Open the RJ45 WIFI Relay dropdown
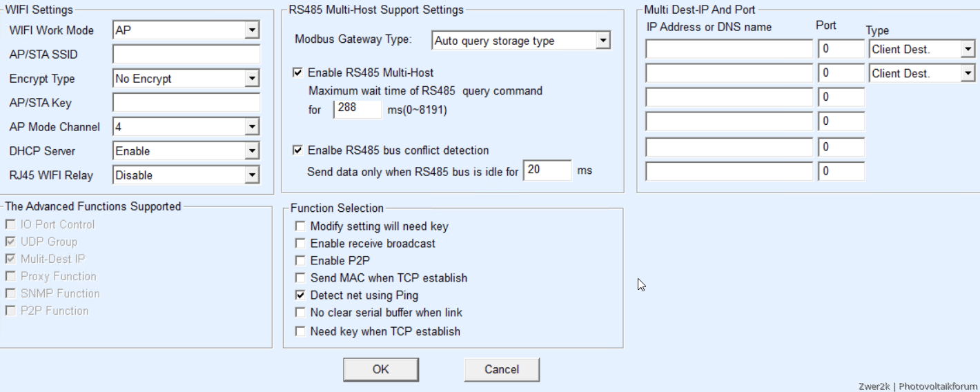The width and height of the screenshot is (980, 392). click(x=252, y=175)
